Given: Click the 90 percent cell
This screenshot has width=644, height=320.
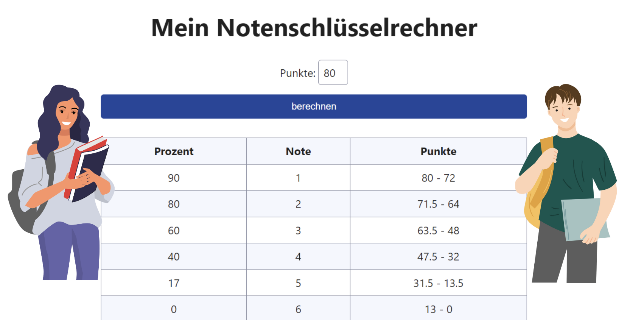Looking at the screenshot, I should (x=174, y=178).
